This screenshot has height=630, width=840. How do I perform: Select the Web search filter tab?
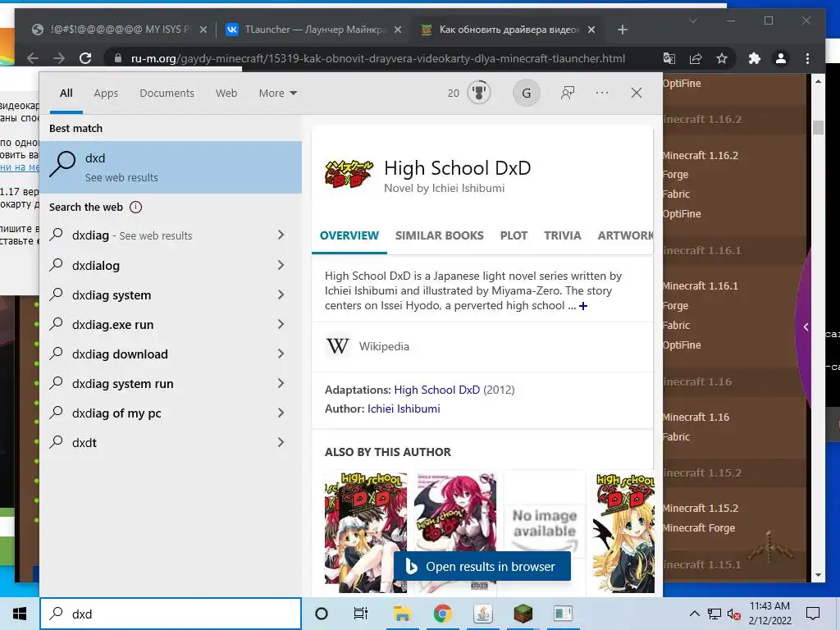coord(226,94)
